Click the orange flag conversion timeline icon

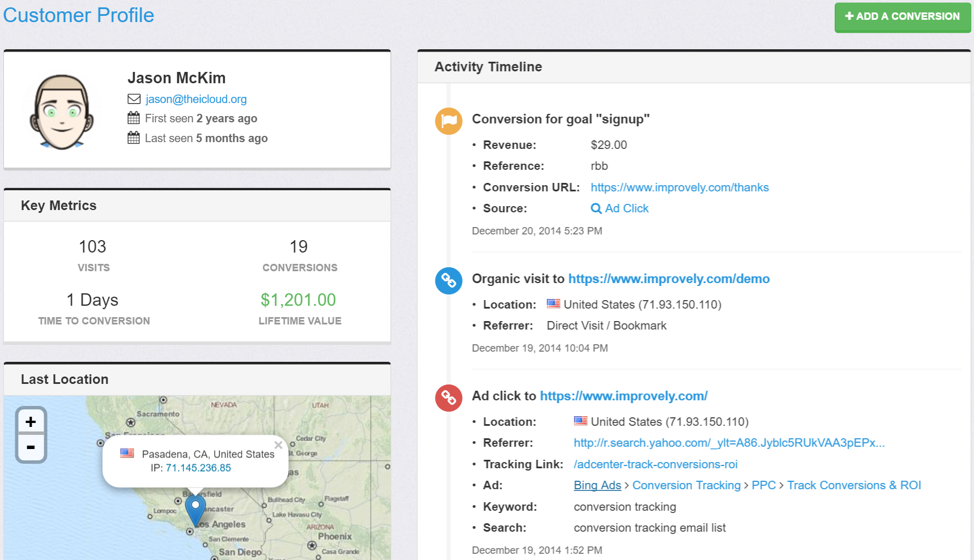pos(448,121)
